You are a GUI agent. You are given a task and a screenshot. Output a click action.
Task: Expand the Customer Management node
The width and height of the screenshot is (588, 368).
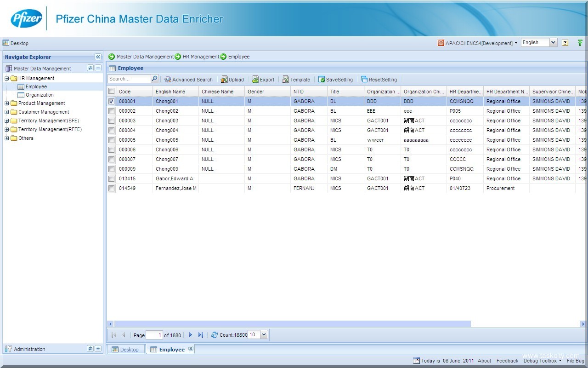click(x=7, y=112)
